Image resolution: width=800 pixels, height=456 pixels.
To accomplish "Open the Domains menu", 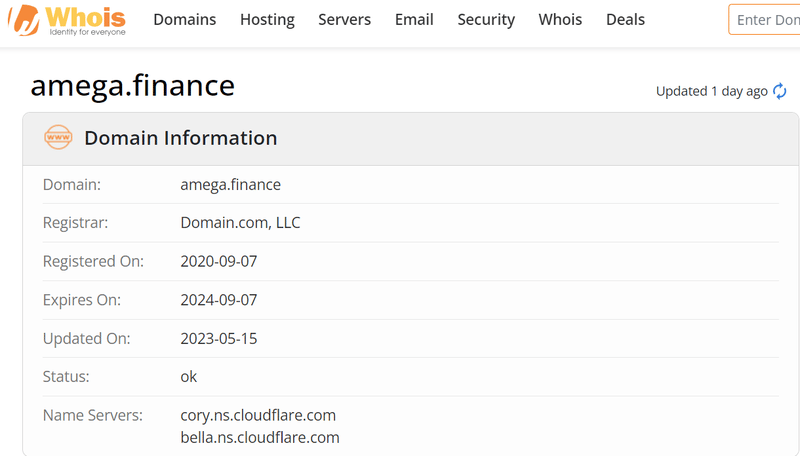I will 185,19.
